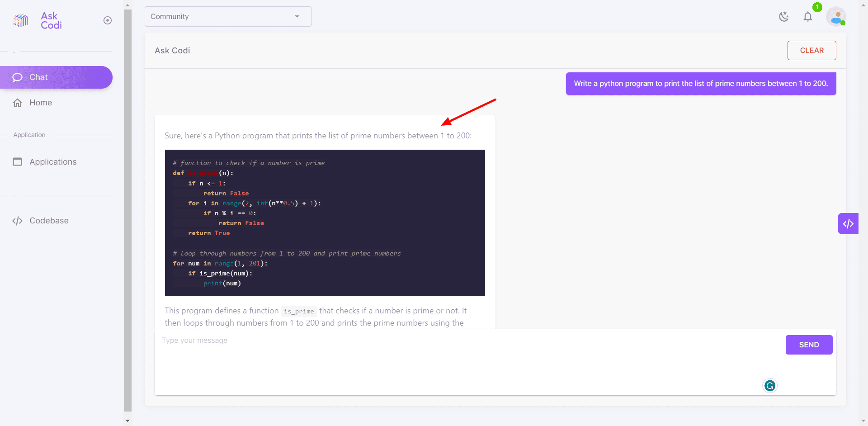Screen dimensions: 868x426
Task: Send the typed message
Action: pyautogui.click(x=809, y=345)
